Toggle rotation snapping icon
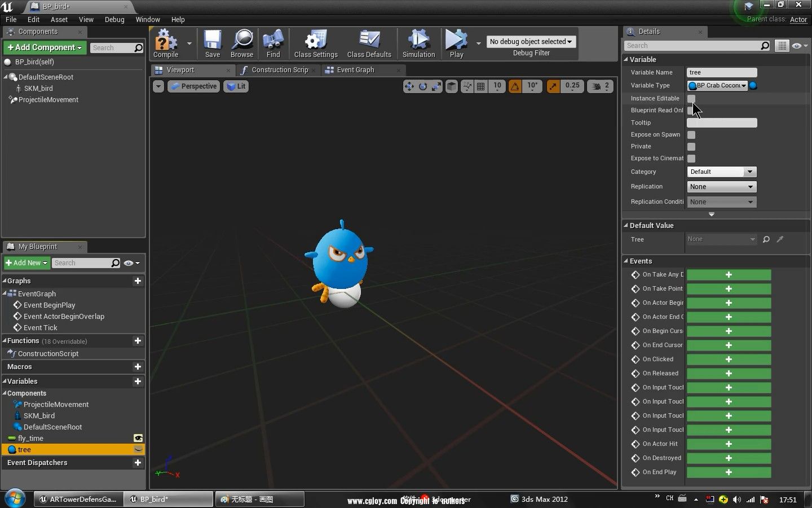This screenshot has height=508, width=812. pos(515,86)
